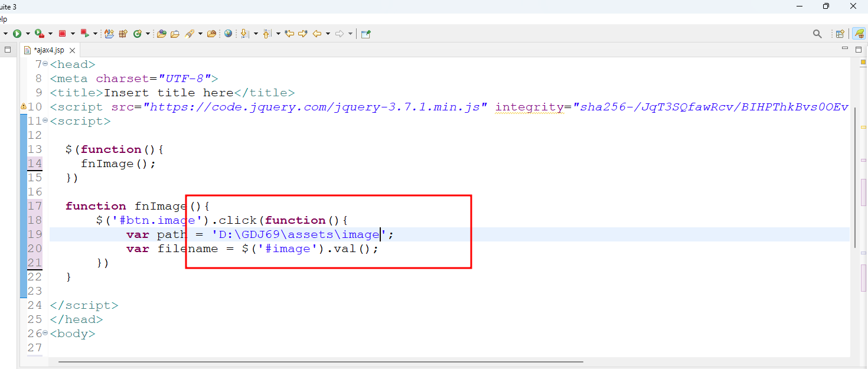Screen dimensions: 868x369
Task: Click the Last Edit Location icon
Action: point(289,34)
